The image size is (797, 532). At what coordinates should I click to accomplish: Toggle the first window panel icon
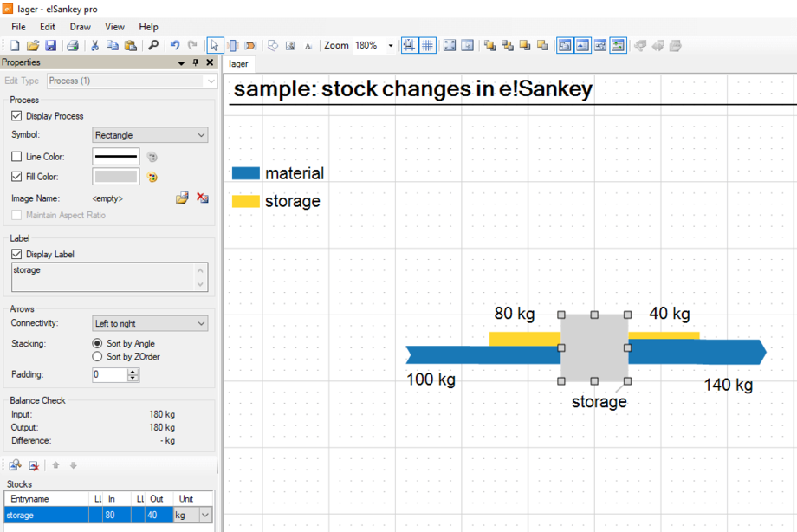click(565, 46)
